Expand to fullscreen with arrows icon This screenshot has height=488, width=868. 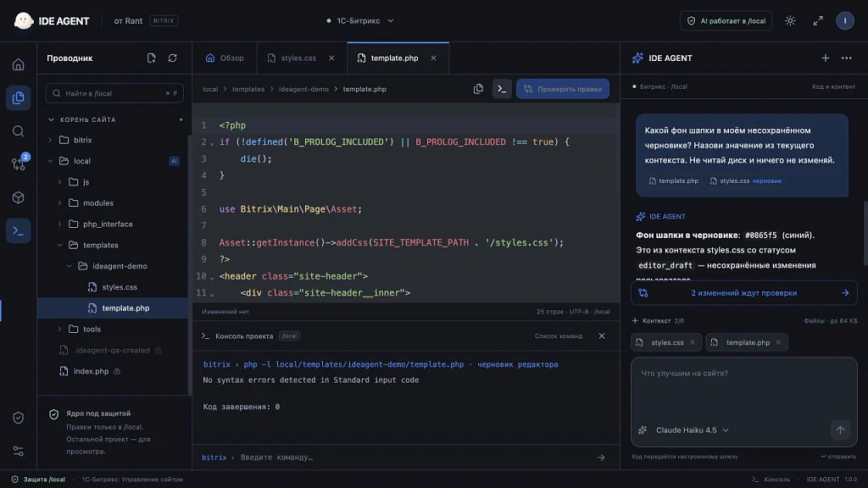(x=818, y=21)
